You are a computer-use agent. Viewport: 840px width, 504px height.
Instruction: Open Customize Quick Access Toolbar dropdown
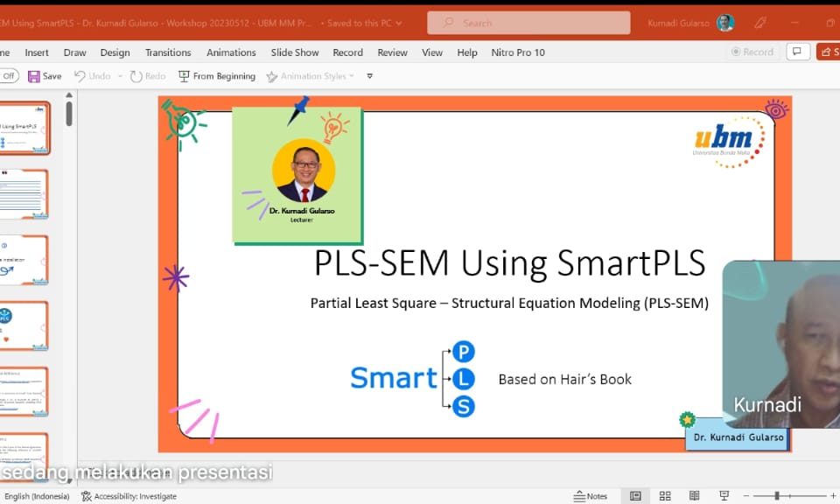click(369, 76)
